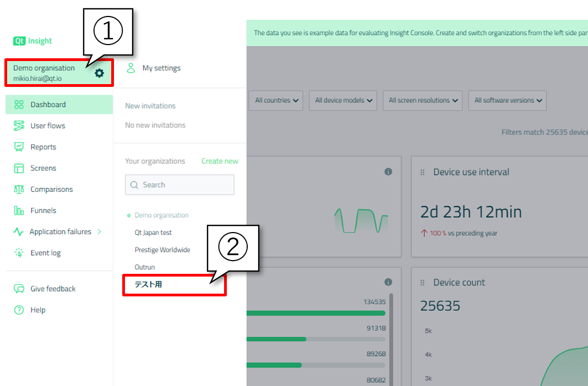Click the Screens layout icon
This screenshot has width=588, height=386.
(19, 168)
